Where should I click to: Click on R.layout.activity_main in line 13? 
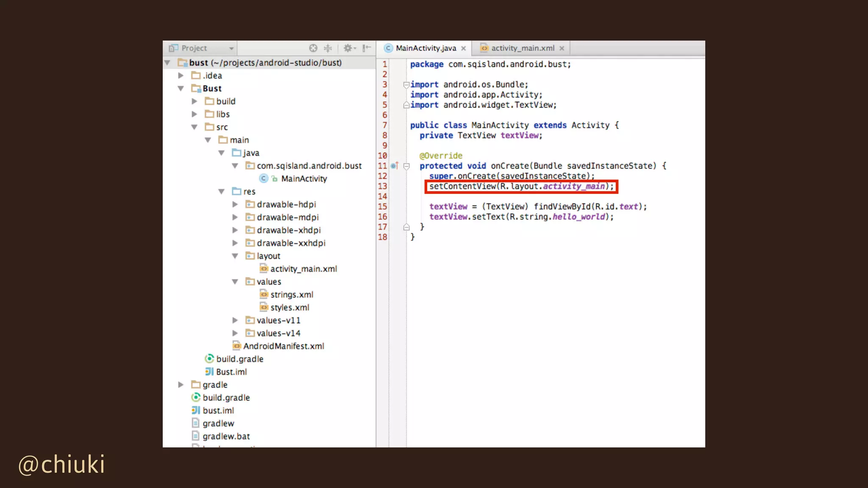pos(552,186)
